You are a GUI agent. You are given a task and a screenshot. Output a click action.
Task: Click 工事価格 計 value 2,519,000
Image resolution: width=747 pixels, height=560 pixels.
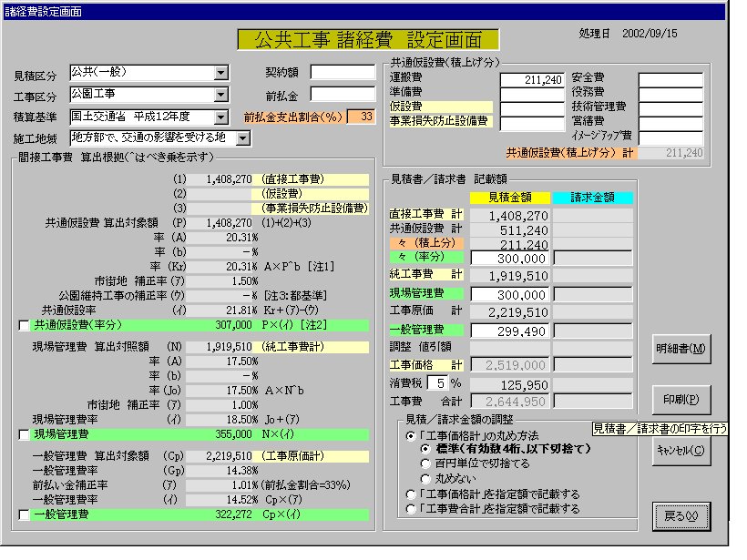[510, 365]
